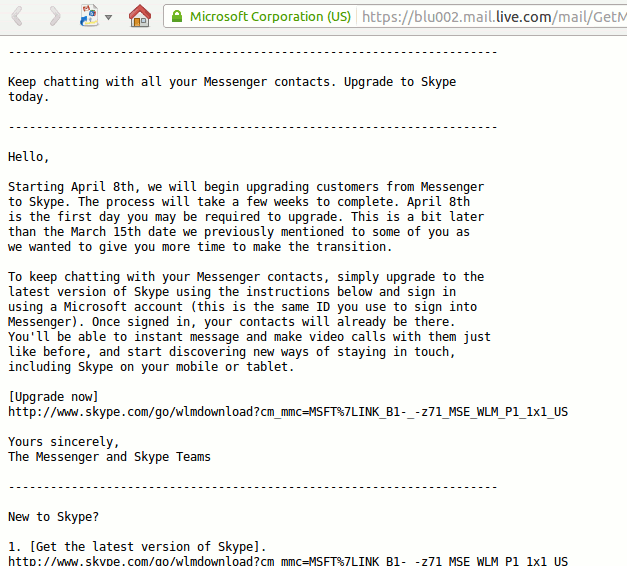Focus the blu002.mail.live.com address field

coord(490,17)
